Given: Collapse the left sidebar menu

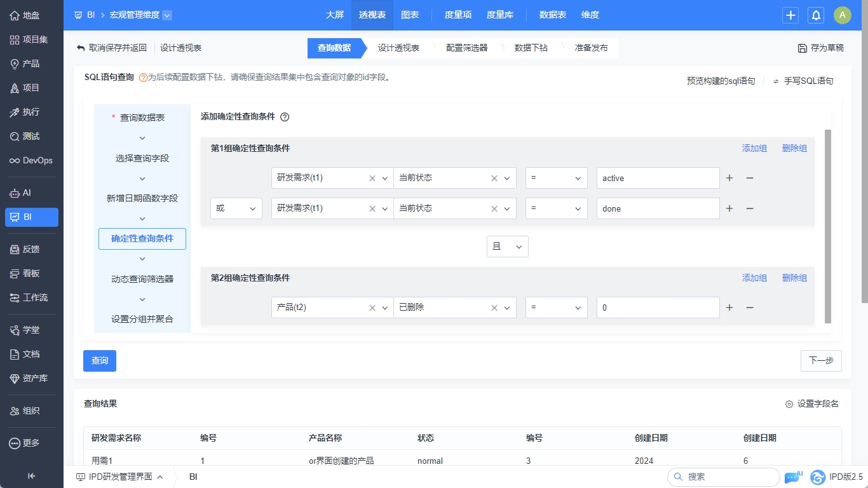Looking at the screenshot, I should pyautogui.click(x=31, y=476).
